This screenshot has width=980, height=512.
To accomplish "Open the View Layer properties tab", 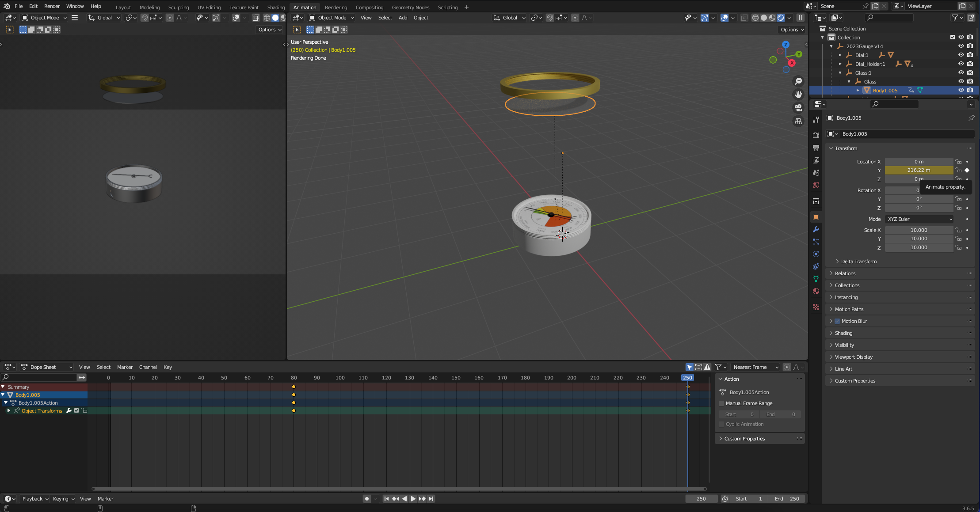I will (x=816, y=160).
